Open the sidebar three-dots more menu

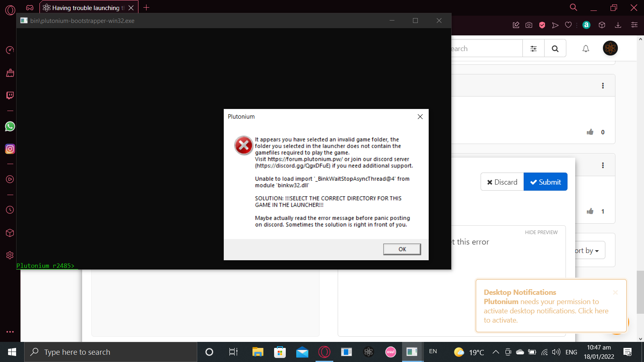10,332
